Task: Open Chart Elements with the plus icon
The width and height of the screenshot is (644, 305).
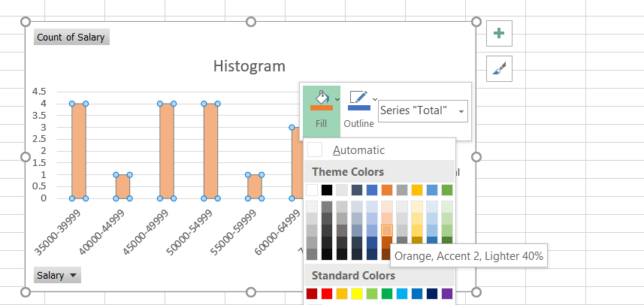Action: (500, 33)
